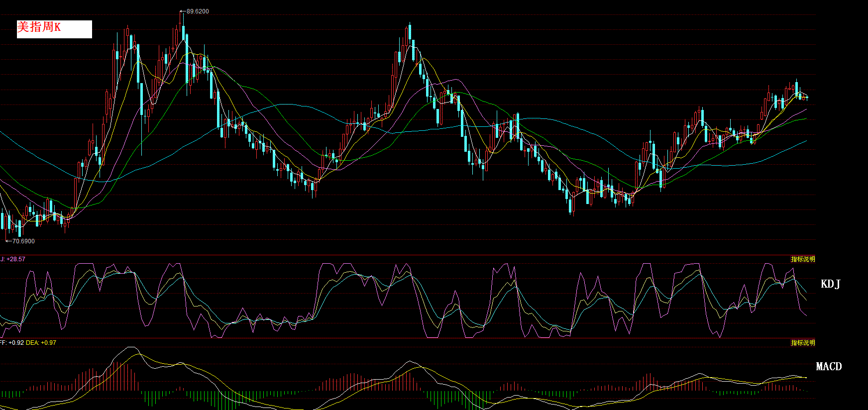Select the rightmost candlestick on price chart

tap(806, 98)
